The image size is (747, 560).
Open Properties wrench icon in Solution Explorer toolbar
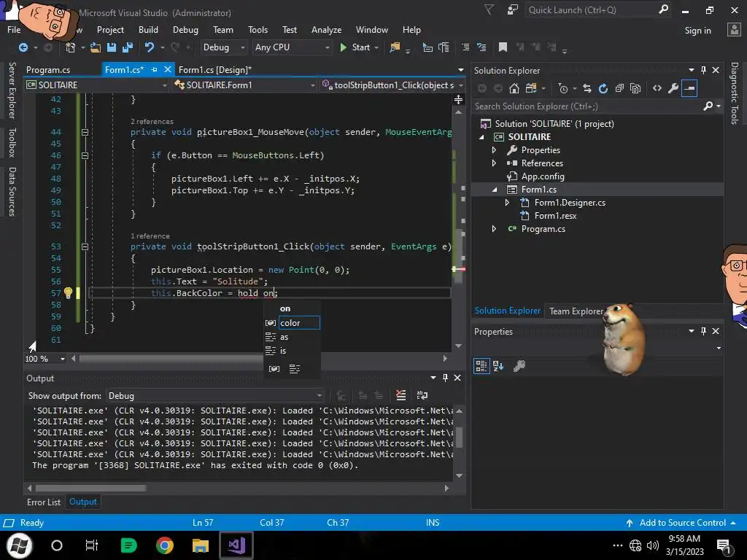tap(673, 88)
